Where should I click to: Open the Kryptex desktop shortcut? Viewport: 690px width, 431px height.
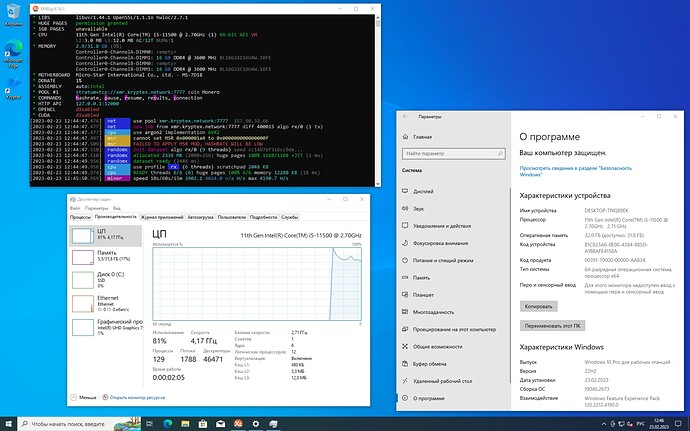click(x=13, y=88)
